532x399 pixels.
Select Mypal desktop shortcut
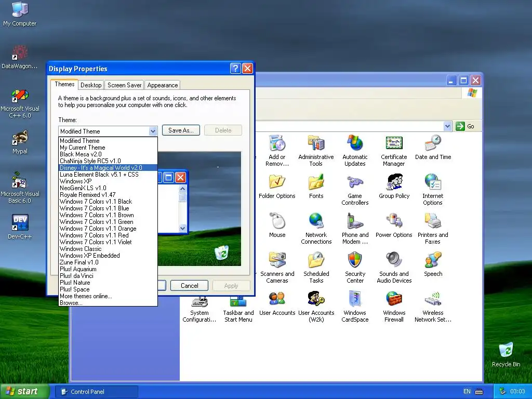pyautogui.click(x=20, y=142)
